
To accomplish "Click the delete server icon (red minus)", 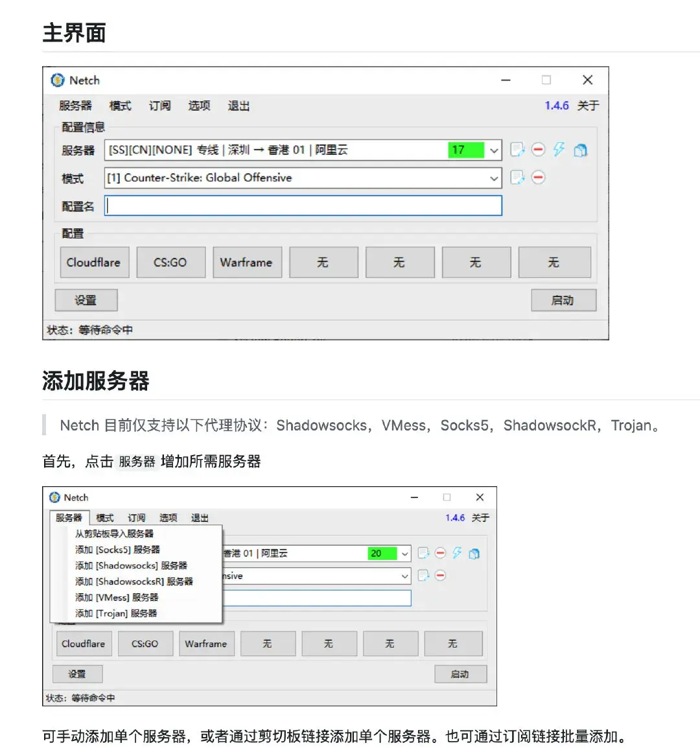I will [x=538, y=150].
